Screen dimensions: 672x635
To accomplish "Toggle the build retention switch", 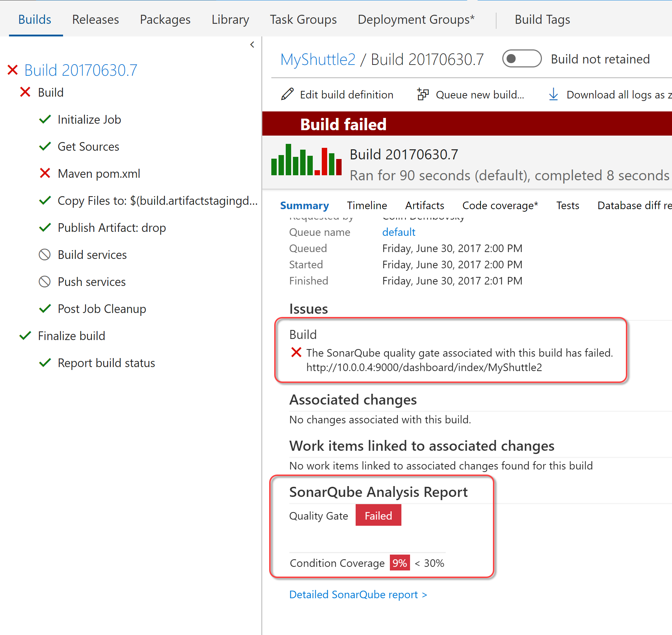I will [x=522, y=59].
